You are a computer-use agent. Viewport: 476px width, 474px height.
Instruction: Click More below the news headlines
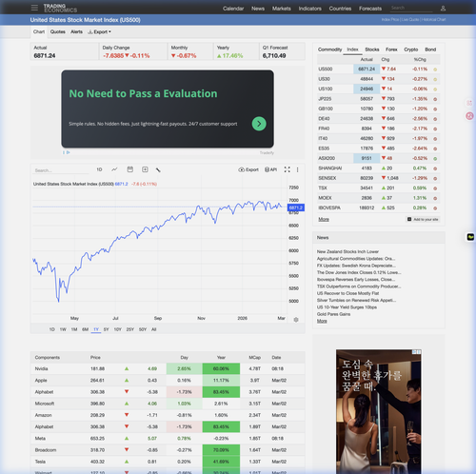pos(322,321)
